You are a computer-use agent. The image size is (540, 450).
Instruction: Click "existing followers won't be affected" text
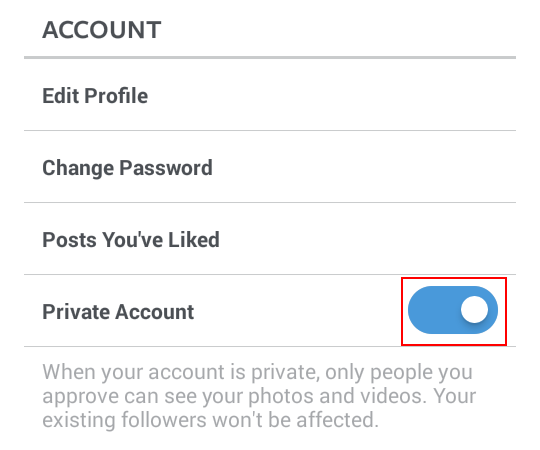(x=210, y=420)
